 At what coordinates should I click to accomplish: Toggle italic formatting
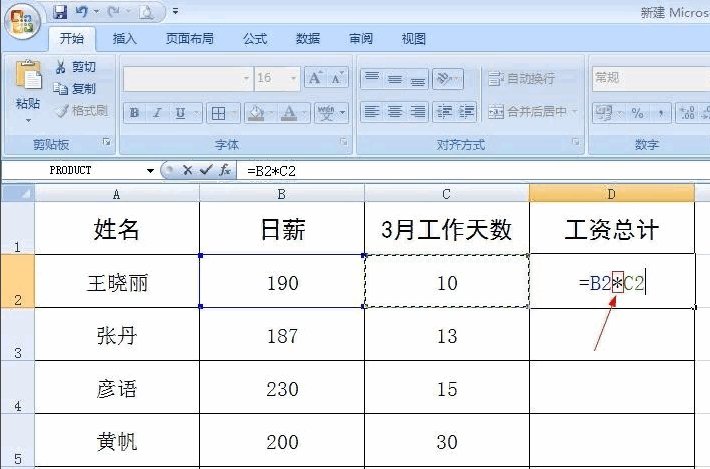(157, 113)
